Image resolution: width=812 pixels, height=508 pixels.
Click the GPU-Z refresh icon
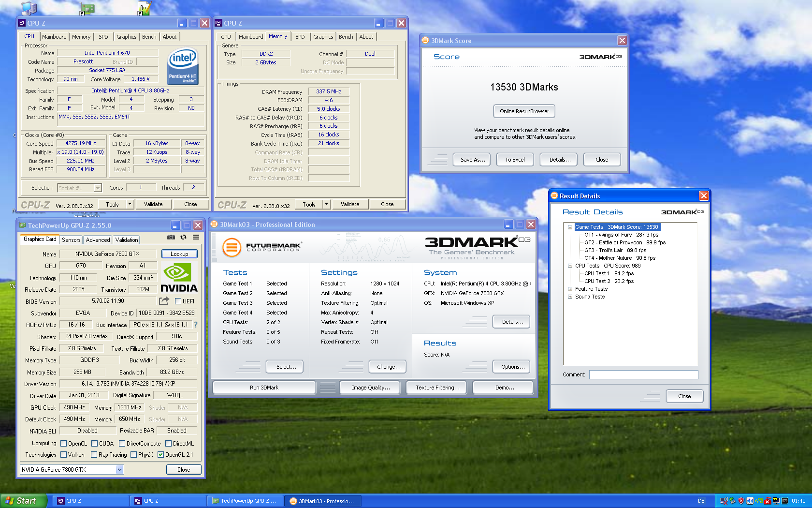(x=183, y=237)
